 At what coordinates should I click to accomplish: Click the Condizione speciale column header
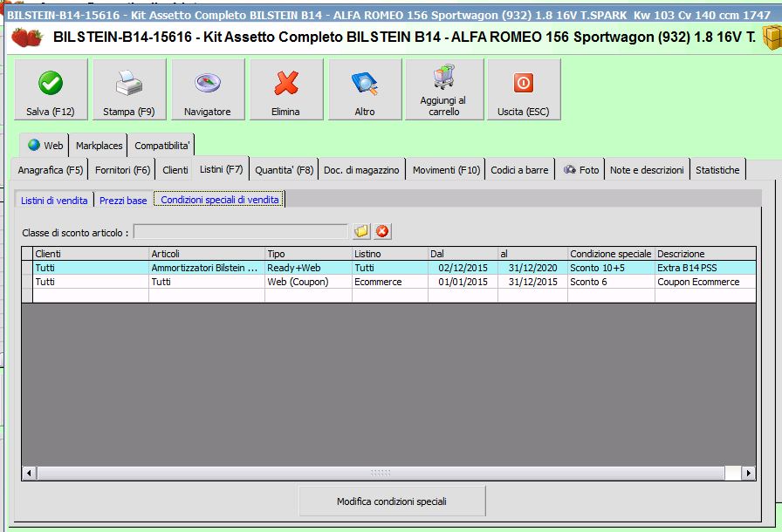click(x=611, y=254)
